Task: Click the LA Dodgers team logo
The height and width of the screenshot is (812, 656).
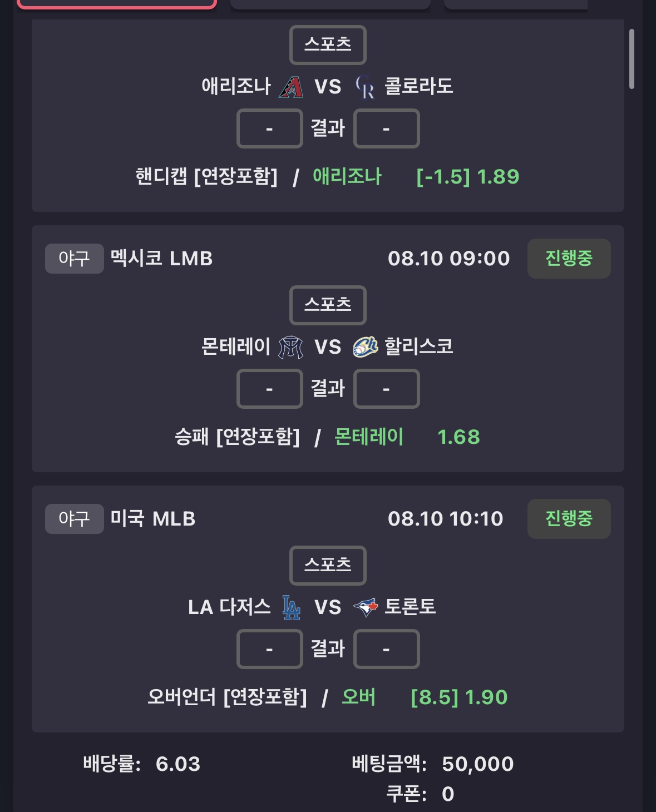Action: click(x=291, y=607)
